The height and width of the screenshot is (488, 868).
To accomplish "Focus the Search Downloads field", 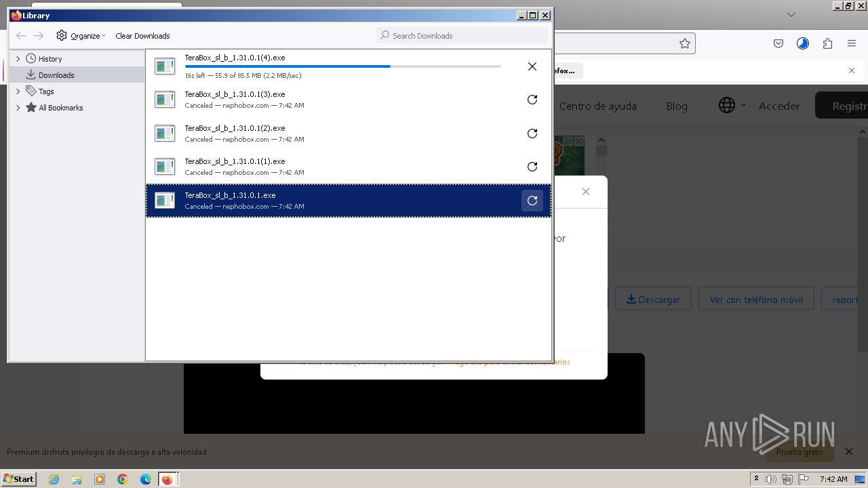I will [x=462, y=35].
